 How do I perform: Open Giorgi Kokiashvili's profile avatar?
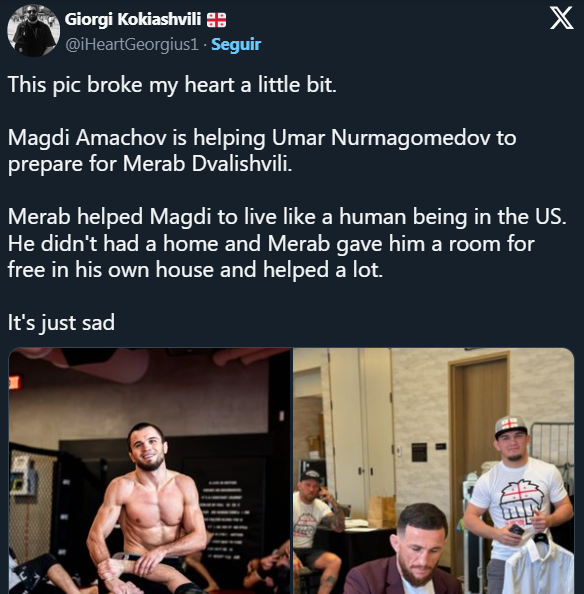[x=34, y=31]
